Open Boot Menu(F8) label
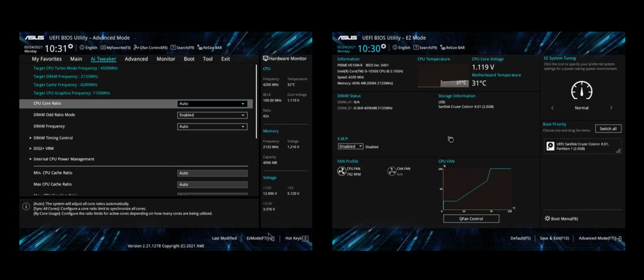Viewport: 644px width, 280px height. pos(564,219)
